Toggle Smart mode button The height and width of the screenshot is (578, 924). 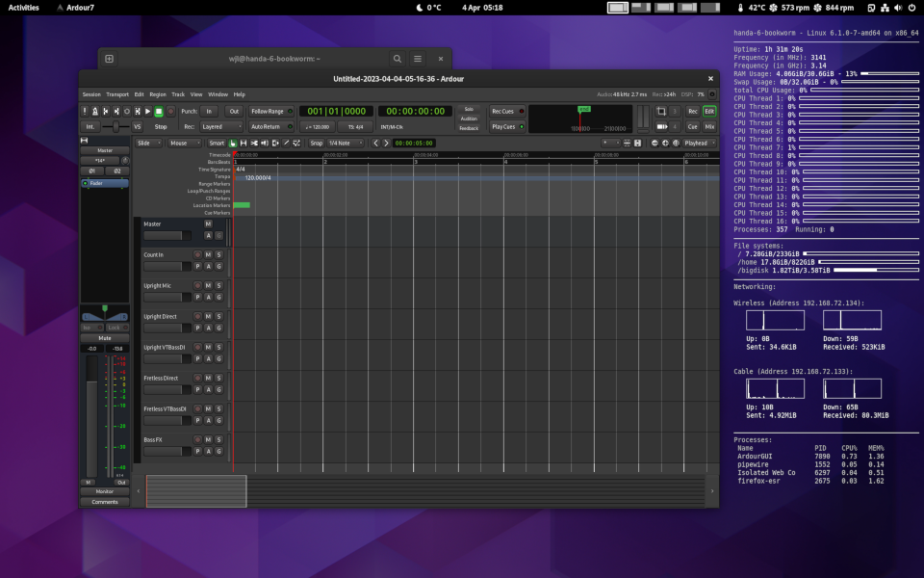pos(217,143)
